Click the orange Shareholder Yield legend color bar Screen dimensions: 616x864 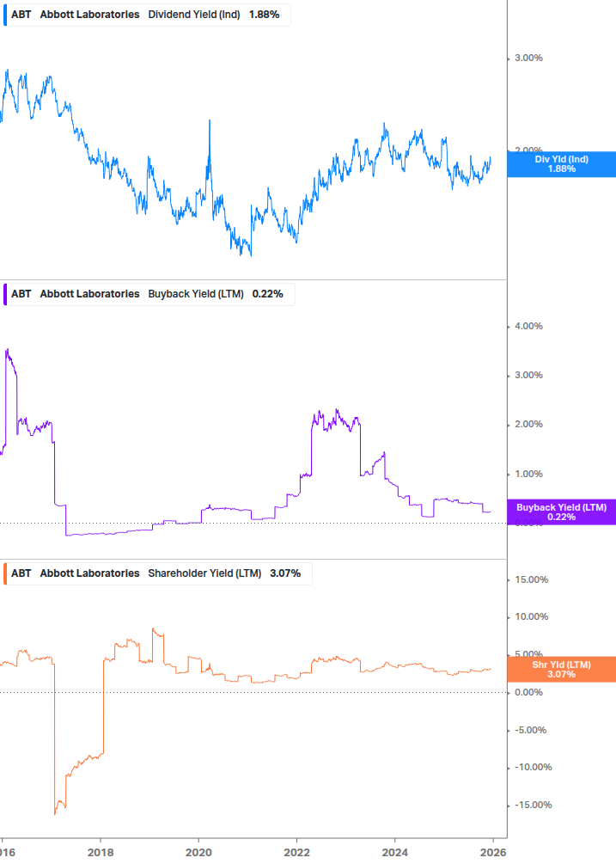pyautogui.click(x=5, y=573)
